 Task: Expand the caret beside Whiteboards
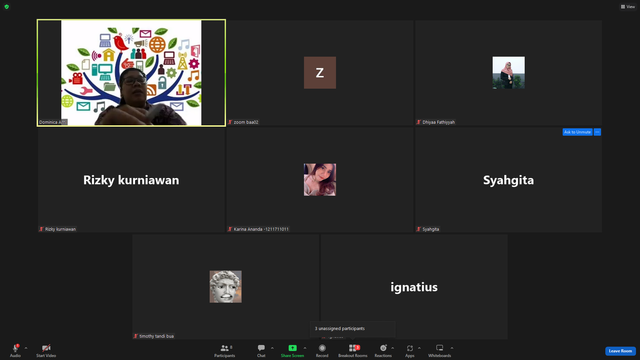[452, 348]
